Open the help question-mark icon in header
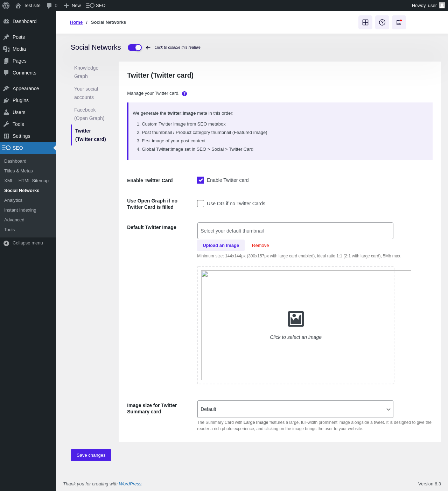This screenshot has height=491, width=448. point(382,22)
